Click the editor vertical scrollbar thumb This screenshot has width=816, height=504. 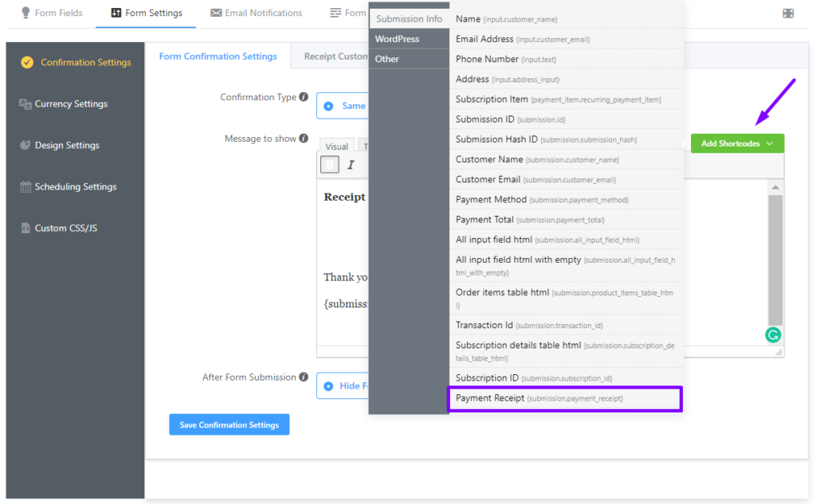[775, 260]
